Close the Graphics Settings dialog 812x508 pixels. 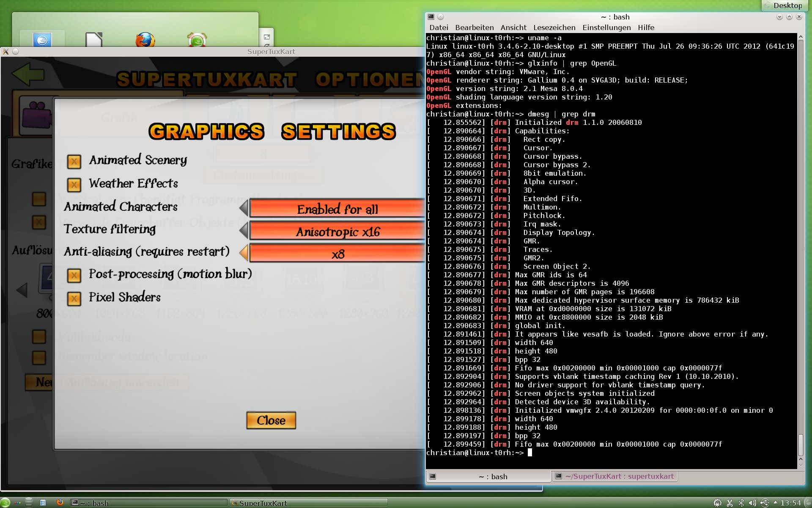coord(271,420)
